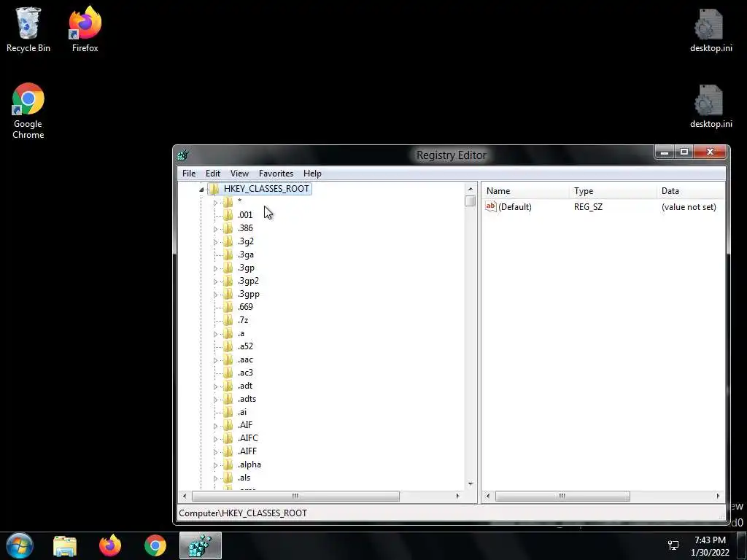Expand the .386 registry key
Viewport: 747px width, 560px height.
tap(215, 229)
